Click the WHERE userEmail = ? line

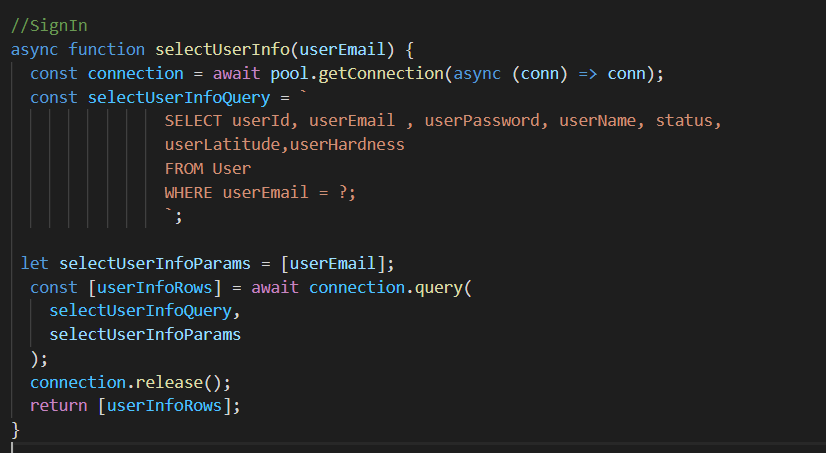tap(260, 192)
